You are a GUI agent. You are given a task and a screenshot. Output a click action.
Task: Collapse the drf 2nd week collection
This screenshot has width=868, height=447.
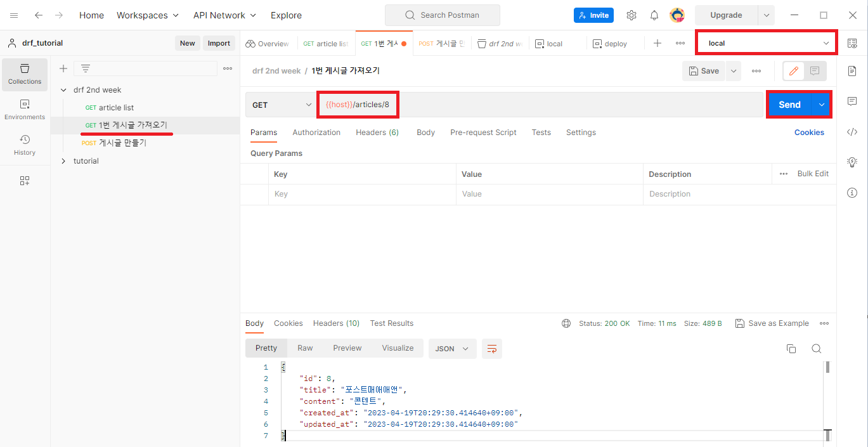tap(63, 90)
